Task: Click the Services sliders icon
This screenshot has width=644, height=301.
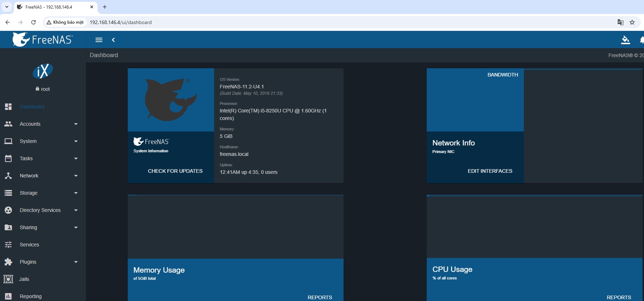Action: [8, 245]
